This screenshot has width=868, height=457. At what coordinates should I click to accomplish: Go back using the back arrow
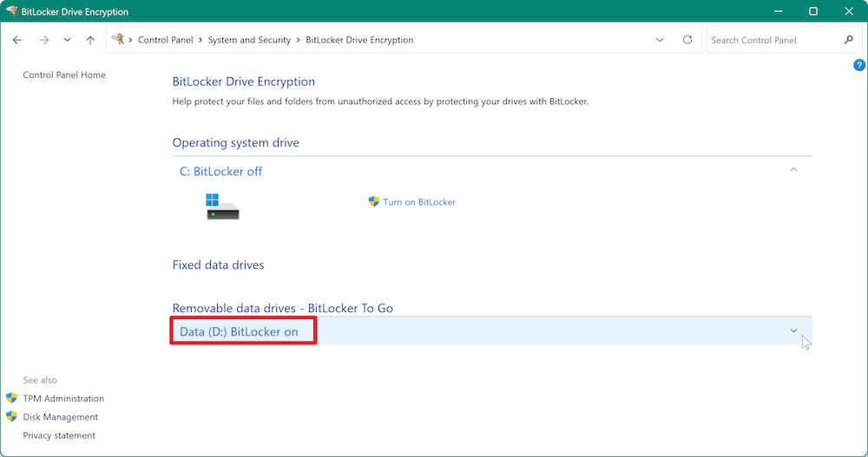click(x=17, y=40)
